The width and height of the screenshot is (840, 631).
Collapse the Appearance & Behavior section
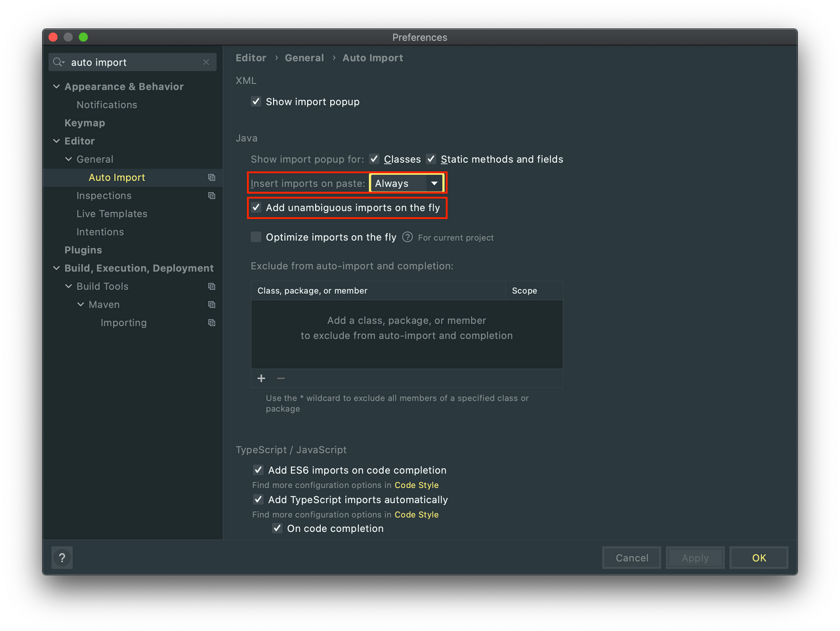click(x=56, y=87)
